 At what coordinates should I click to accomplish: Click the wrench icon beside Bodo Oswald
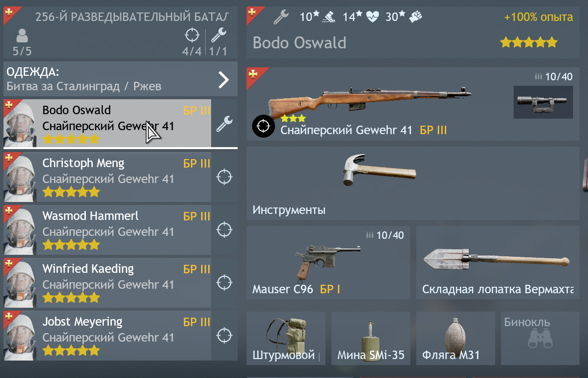click(x=224, y=124)
